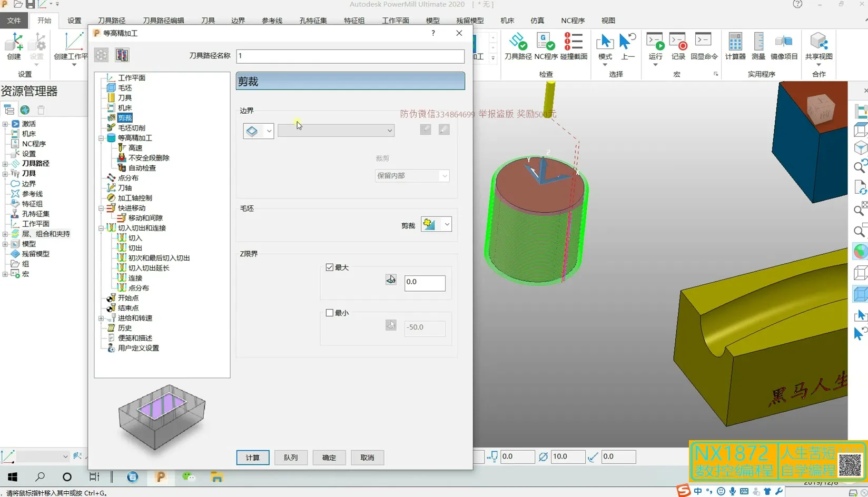868x497 pixels.
Task: Enable the 最小 Z limit checkbox
Action: 330,313
